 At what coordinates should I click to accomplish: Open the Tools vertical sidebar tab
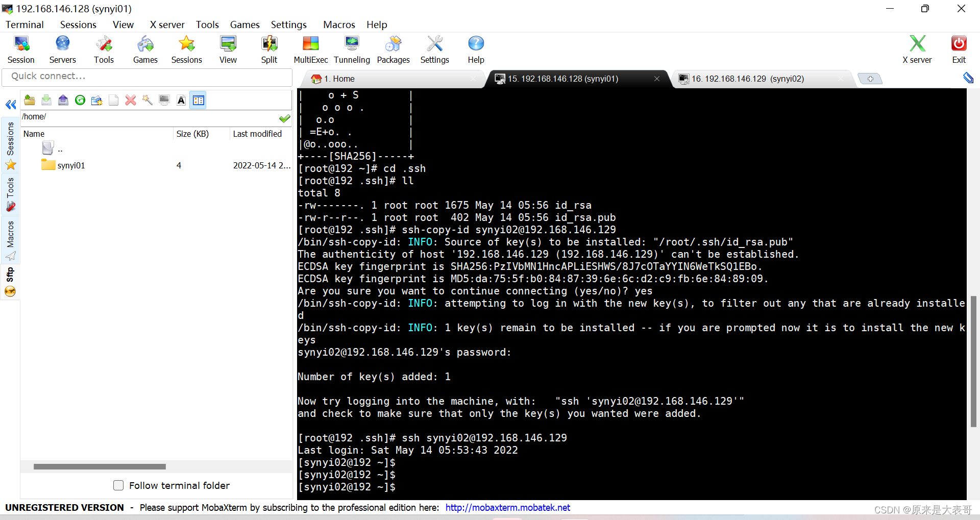(x=10, y=194)
